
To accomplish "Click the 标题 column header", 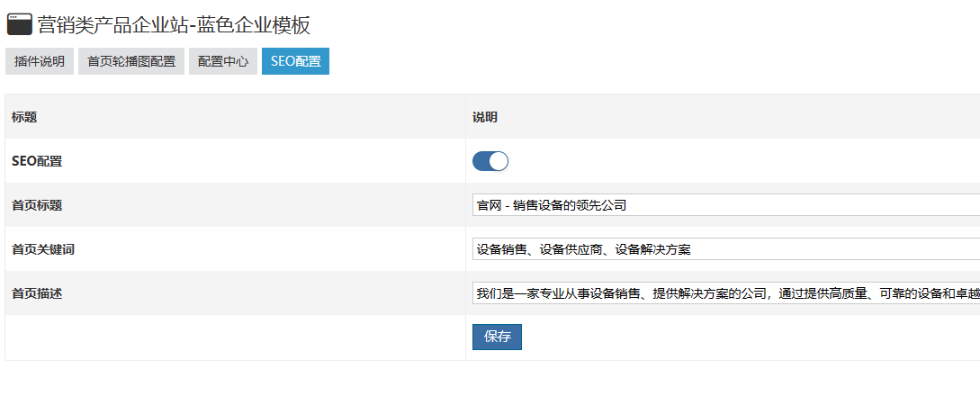I will pyautogui.click(x=24, y=117).
